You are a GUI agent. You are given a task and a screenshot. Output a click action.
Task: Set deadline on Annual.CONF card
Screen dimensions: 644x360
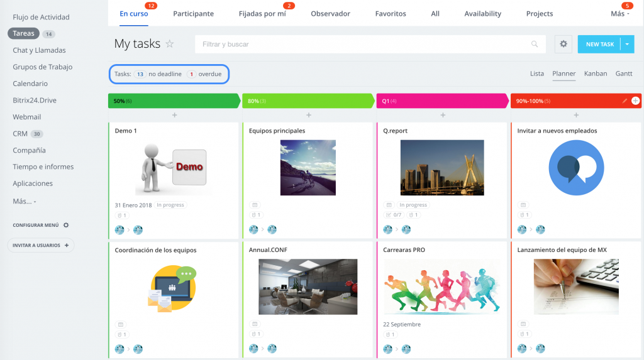[255, 324]
